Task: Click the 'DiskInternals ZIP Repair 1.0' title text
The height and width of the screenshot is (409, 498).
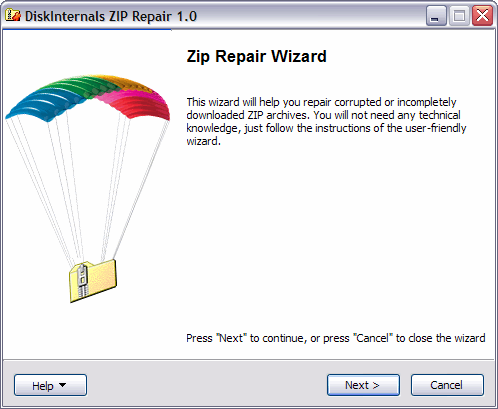Action: point(111,16)
